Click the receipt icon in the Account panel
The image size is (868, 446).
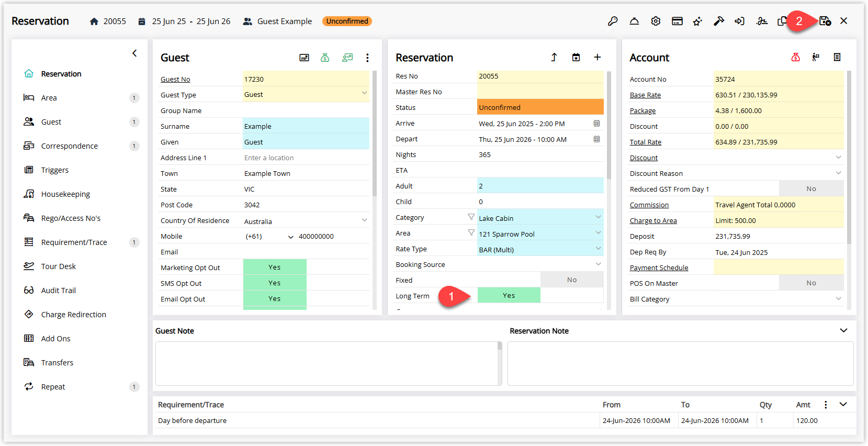837,57
